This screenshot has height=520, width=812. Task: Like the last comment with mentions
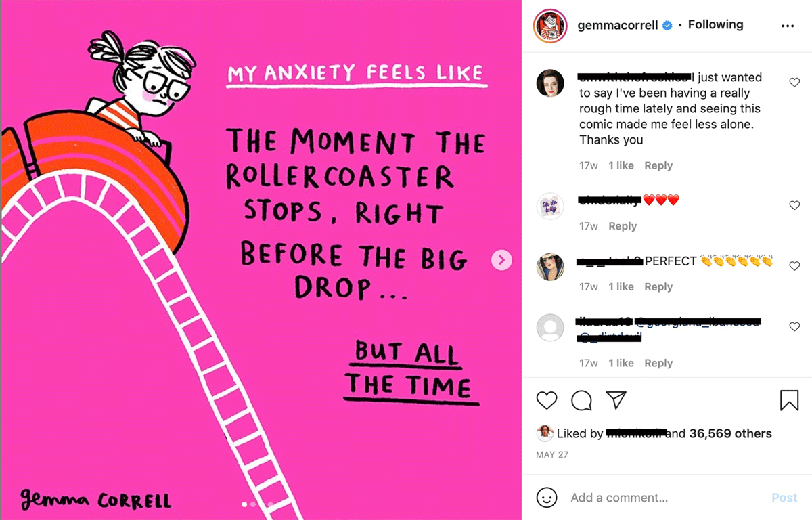point(794,326)
